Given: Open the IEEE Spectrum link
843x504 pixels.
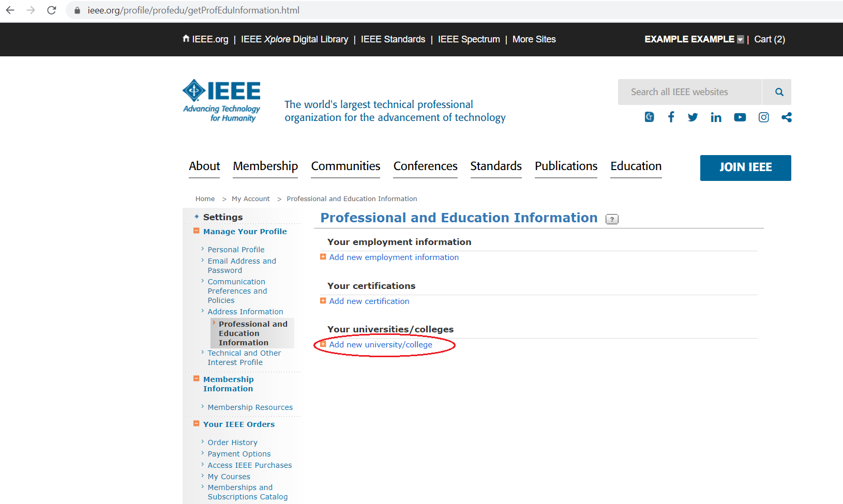Looking at the screenshot, I should click(x=469, y=39).
